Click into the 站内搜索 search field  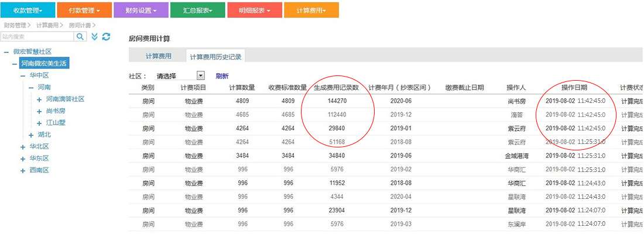pos(37,37)
